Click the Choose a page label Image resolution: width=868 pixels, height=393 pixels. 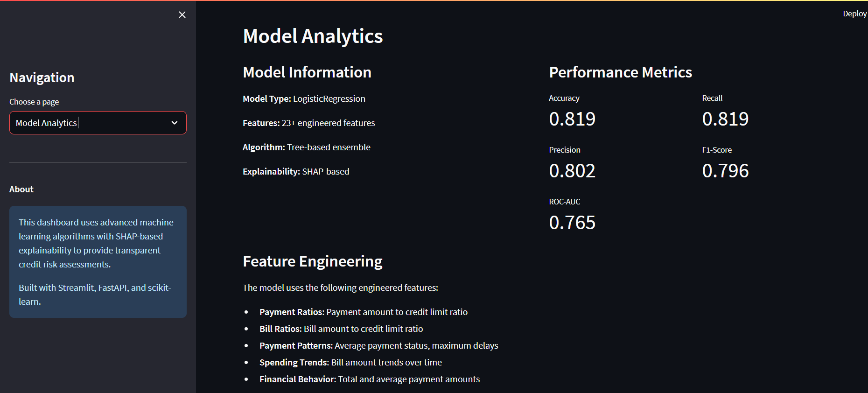click(34, 102)
